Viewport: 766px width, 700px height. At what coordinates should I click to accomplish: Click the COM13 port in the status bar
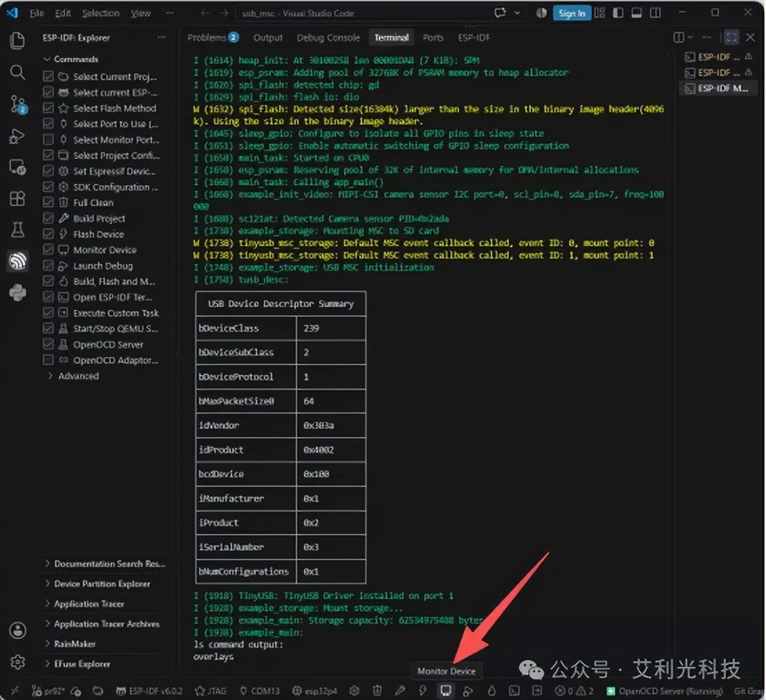(x=260, y=691)
